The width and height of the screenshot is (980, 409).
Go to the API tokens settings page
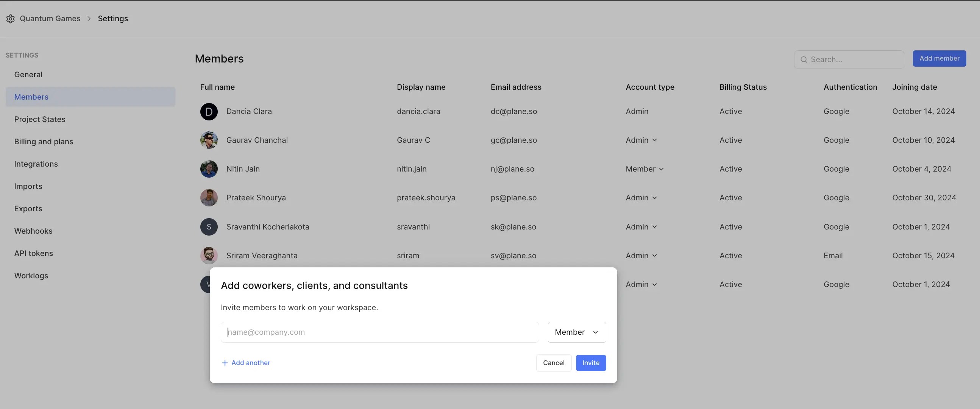pos(33,253)
